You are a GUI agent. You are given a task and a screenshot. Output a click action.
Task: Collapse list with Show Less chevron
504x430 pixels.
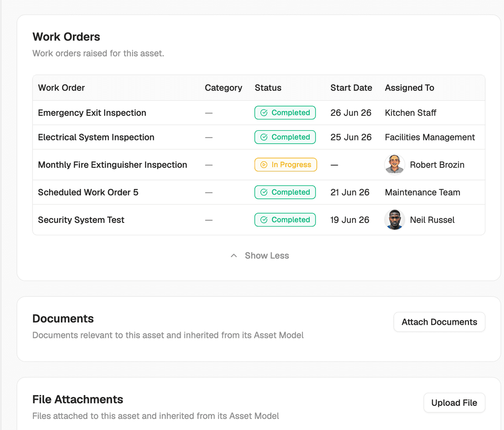point(233,256)
